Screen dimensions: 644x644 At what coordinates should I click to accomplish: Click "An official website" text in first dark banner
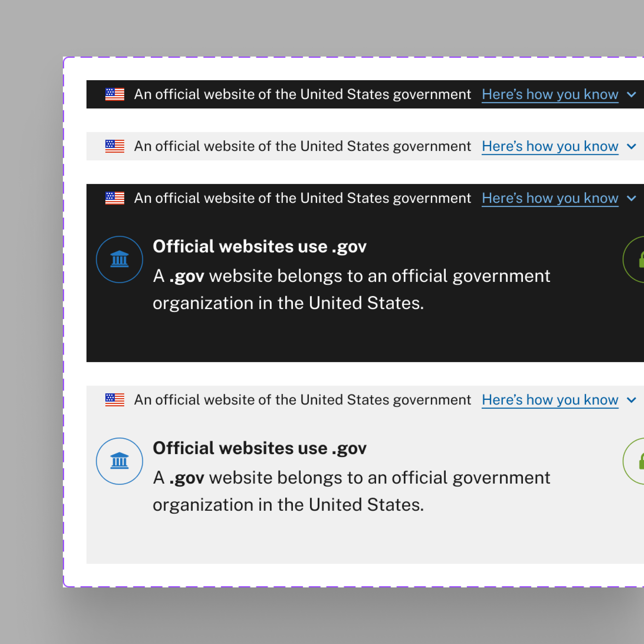coord(302,95)
